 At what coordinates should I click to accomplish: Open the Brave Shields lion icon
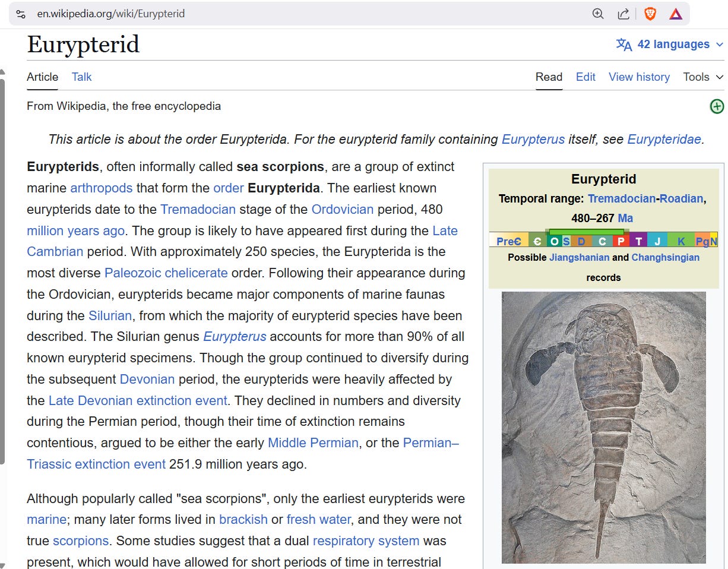[650, 14]
